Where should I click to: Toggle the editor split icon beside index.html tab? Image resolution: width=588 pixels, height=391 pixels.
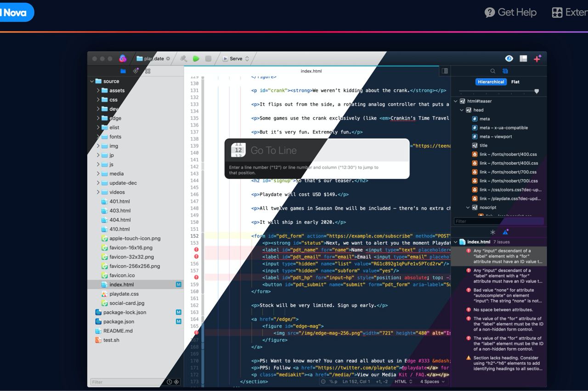tap(445, 71)
